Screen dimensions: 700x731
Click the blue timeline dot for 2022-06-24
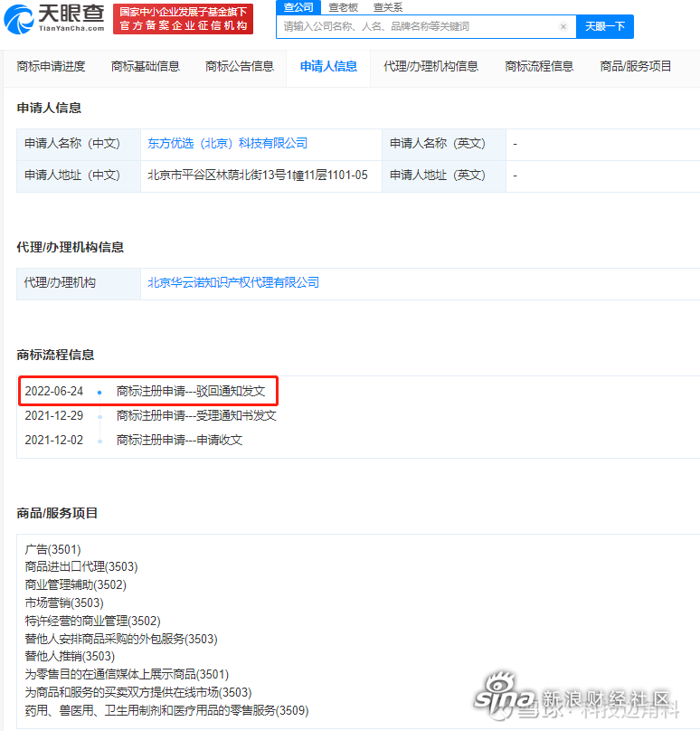[99, 393]
